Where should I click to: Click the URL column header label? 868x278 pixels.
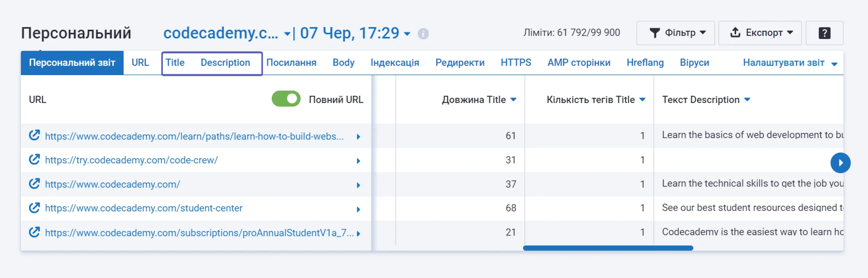(37, 100)
